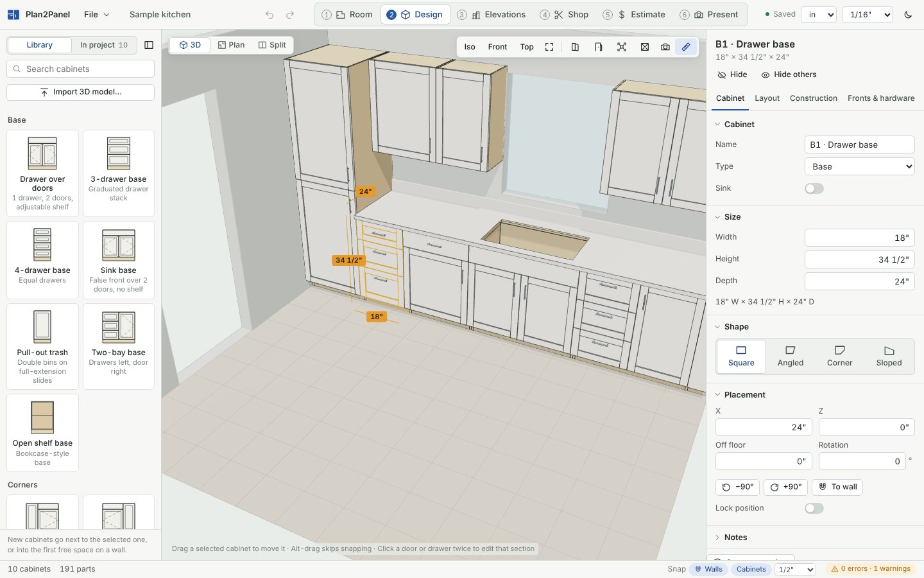Go to the Elevations step
The height and width of the screenshot is (578, 924).
coord(492,15)
